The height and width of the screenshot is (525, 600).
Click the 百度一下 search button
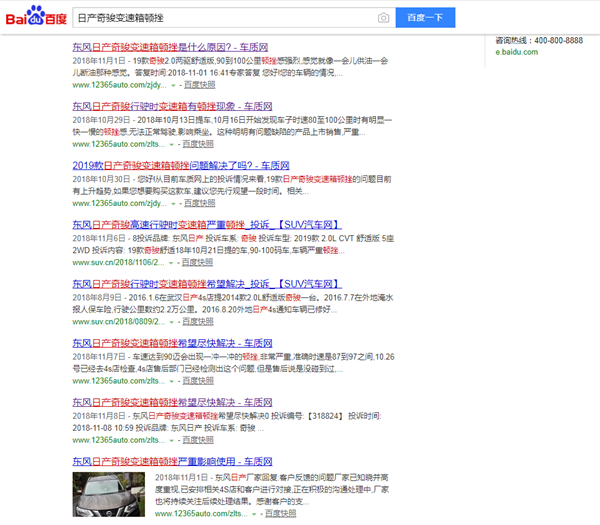click(x=425, y=18)
